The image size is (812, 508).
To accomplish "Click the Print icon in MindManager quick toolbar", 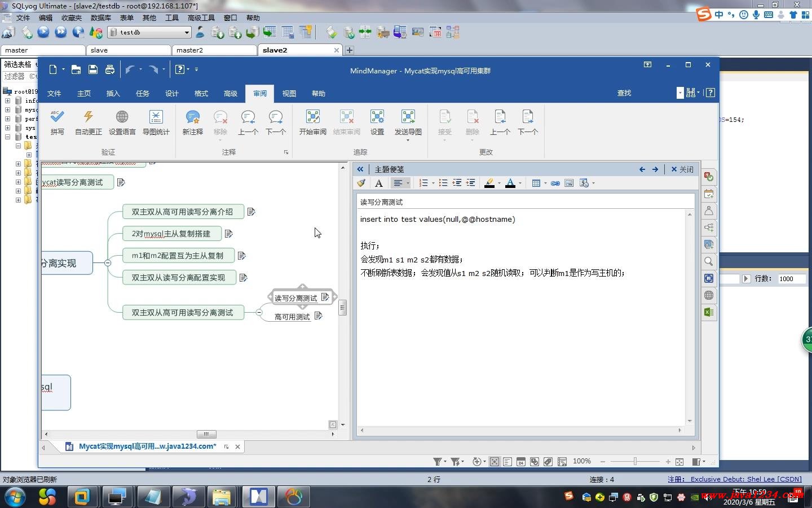I will coord(110,69).
